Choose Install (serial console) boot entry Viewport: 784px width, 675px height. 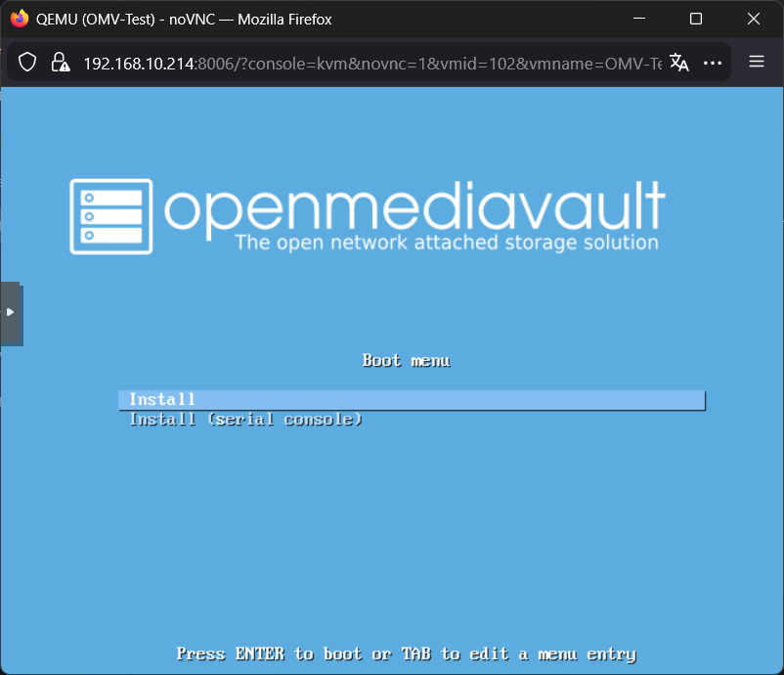pyautogui.click(x=245, y=420)
